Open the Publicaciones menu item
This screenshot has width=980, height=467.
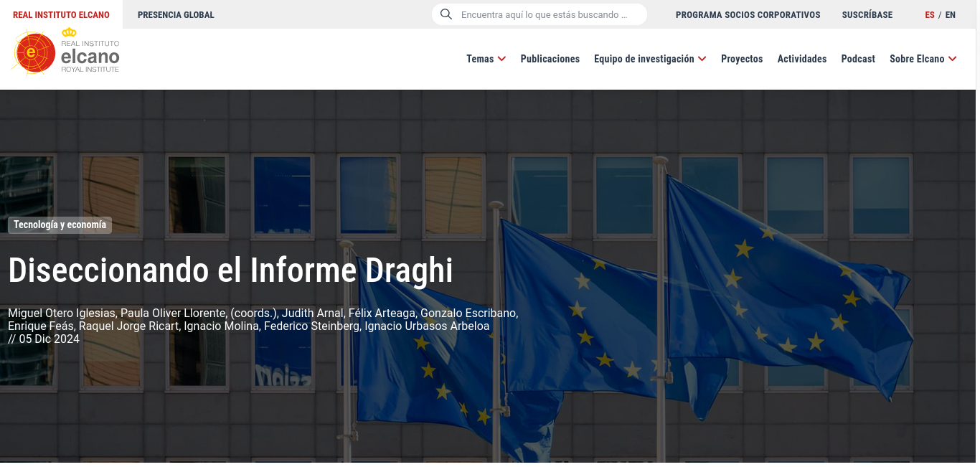550,59
